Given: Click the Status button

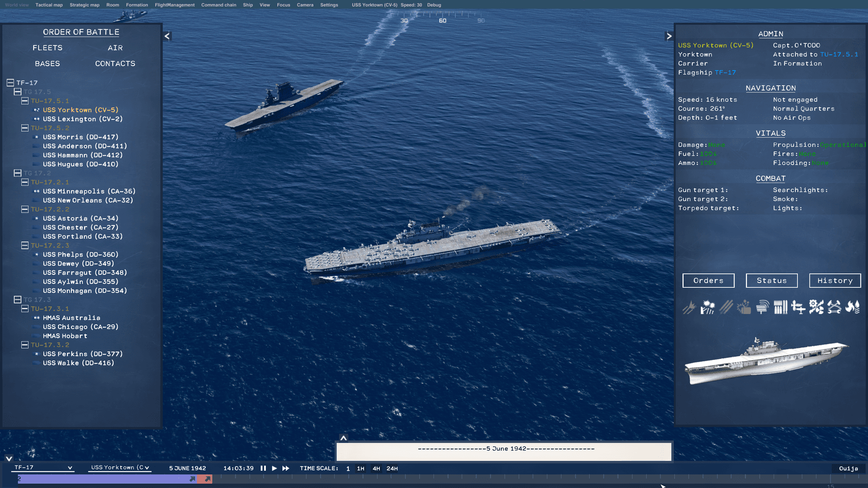Looking at the screenshot, I should 772,280.
